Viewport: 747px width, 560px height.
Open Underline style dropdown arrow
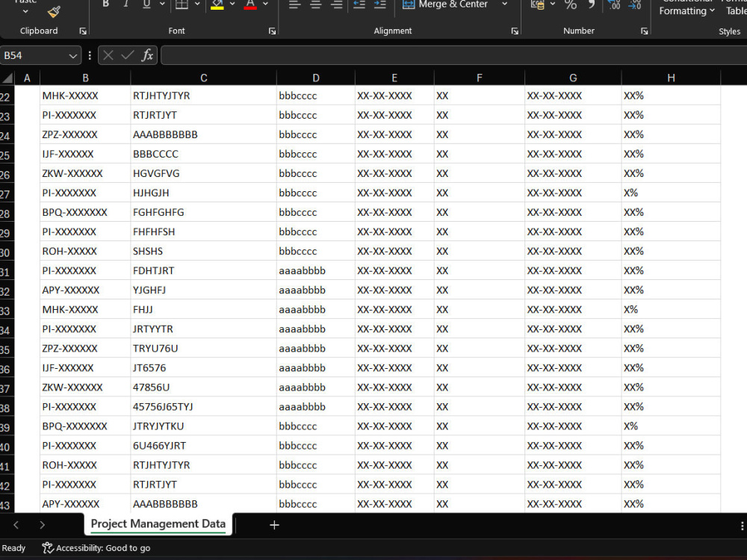162,4
